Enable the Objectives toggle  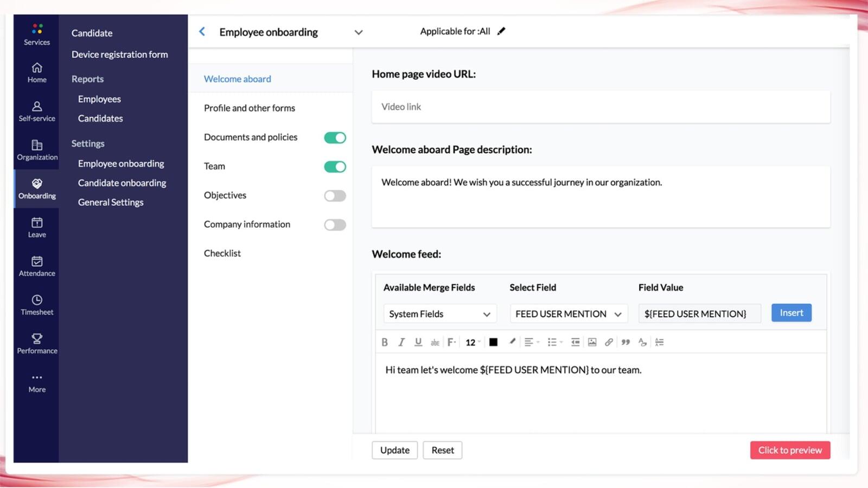click(x=335, y=196)
